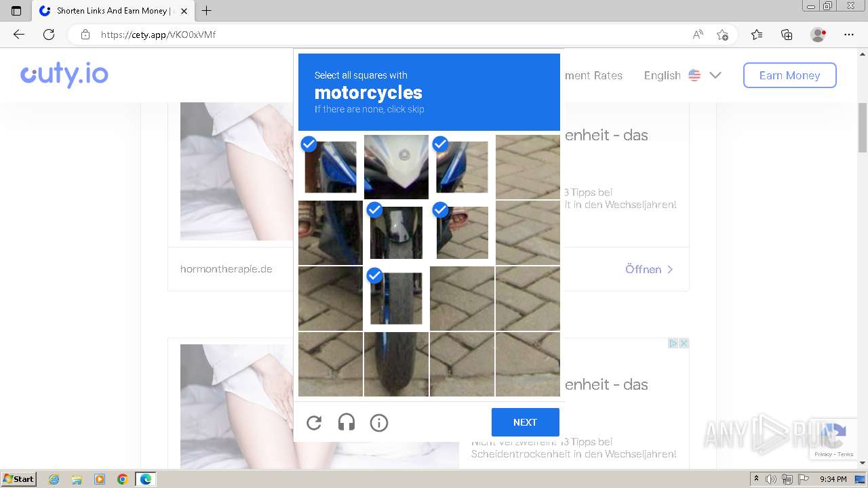Click the page vertical scrollbar thumb
This screenshot has height=488, width=868.
(x=863, y=127)
